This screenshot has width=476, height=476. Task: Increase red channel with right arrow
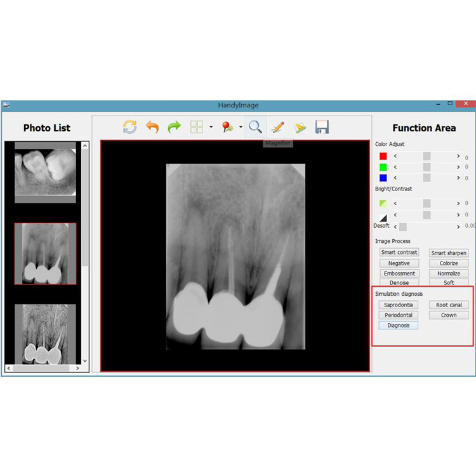click(x=458, y=156)
